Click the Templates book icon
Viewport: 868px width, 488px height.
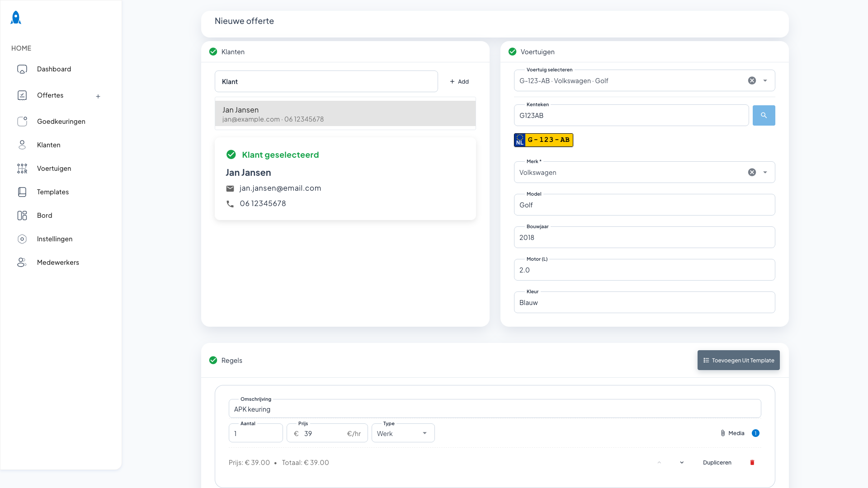point(22,192)
